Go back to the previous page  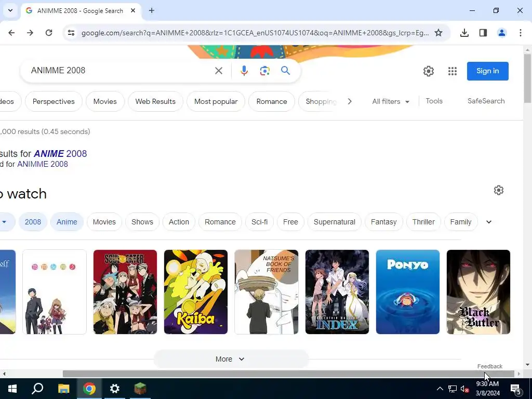coord(11,33)
